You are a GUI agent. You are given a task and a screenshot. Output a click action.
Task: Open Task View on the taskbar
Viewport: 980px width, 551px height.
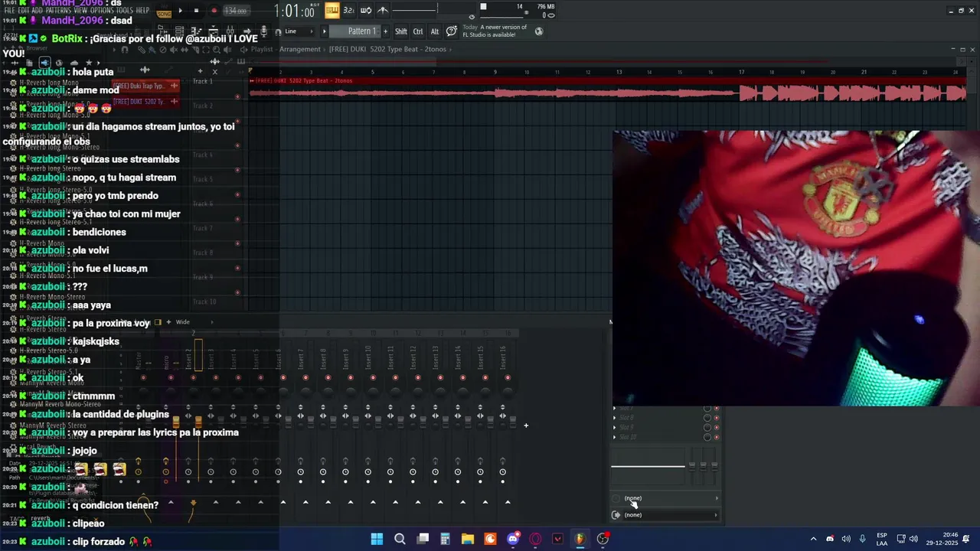coord(423,539)
